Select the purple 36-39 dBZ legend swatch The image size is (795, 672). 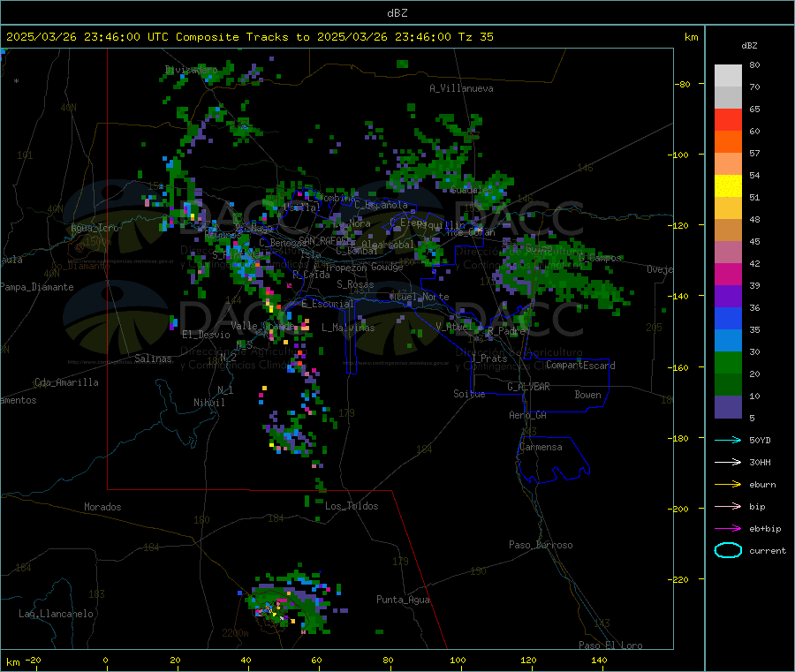(x=728, y=297)
